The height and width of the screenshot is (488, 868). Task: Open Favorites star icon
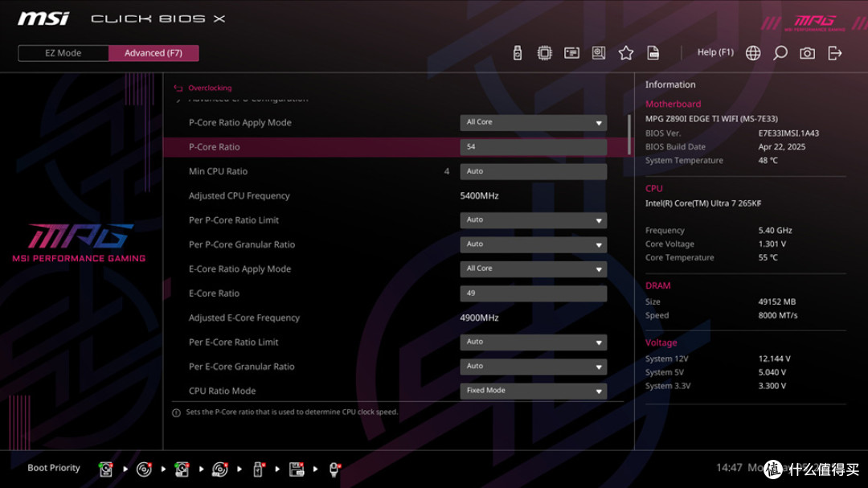pos(625,52)
